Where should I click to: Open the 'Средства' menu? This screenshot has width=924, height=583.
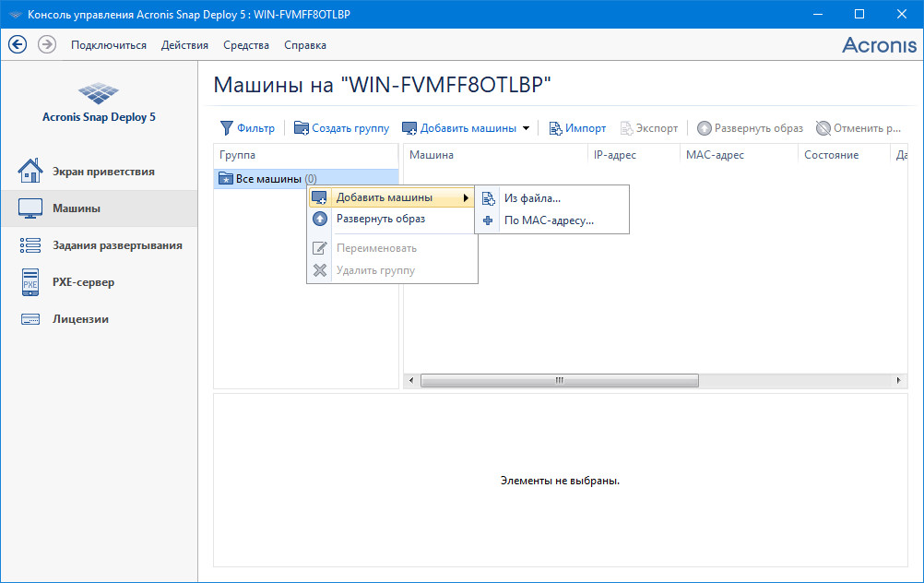point(246,45)
